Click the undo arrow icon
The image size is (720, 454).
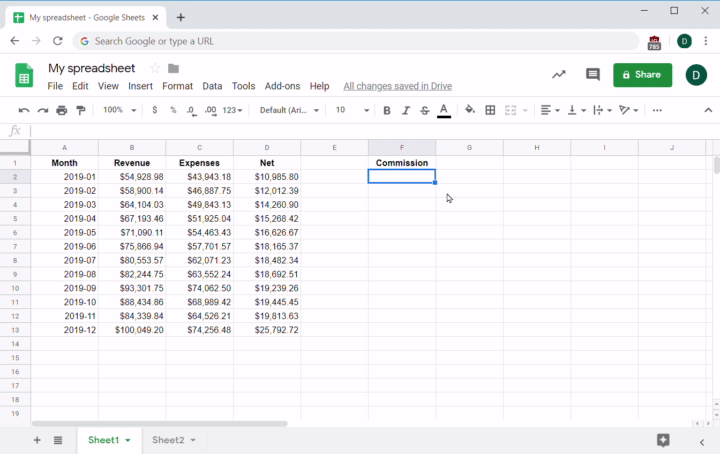click(24, 110)
